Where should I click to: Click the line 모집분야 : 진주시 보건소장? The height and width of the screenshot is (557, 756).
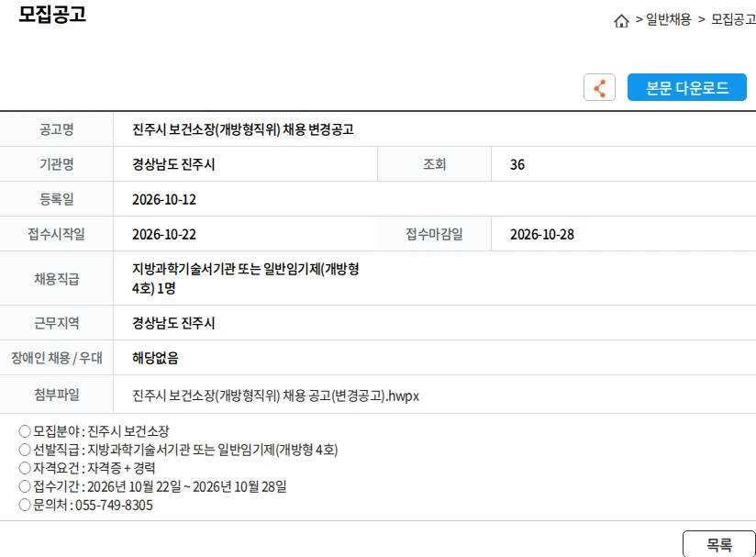coord(94,430)
